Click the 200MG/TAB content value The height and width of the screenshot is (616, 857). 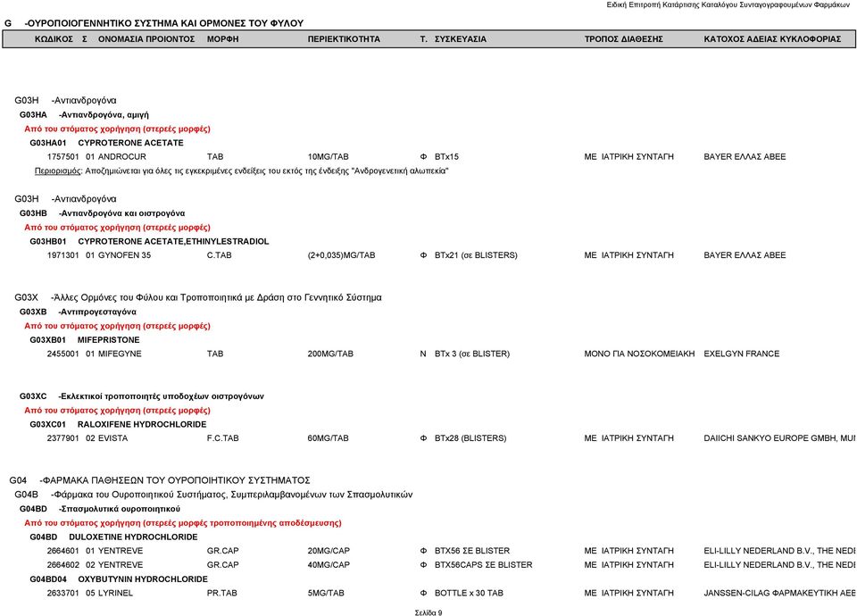pyautogui.click(x=330, y=354)
